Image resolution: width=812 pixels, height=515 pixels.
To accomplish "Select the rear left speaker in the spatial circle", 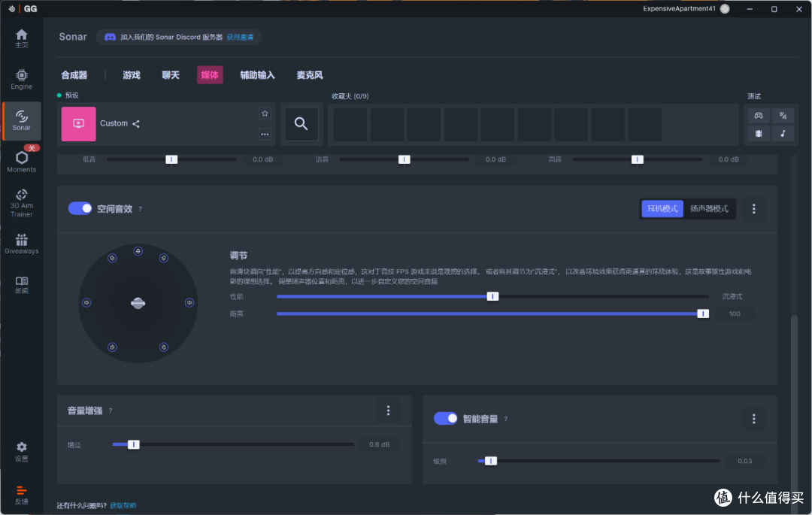I will pyautogui.click(x=112, y=347).
